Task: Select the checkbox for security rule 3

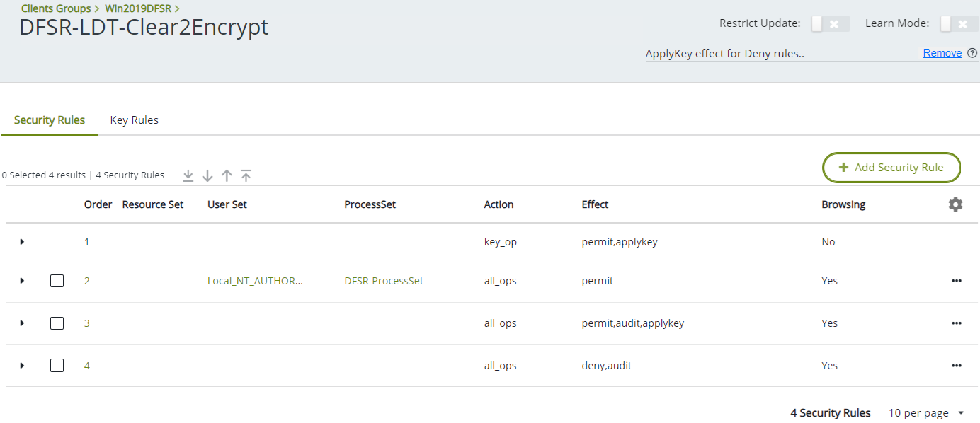Action: [57, 323]
